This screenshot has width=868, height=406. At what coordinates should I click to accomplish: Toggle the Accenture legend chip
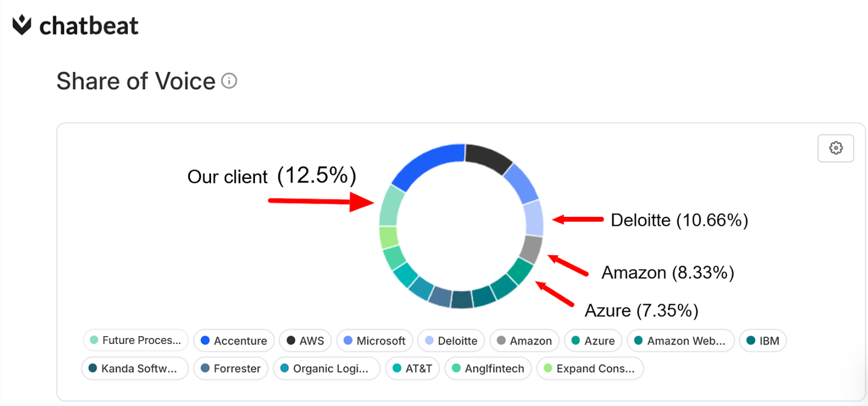pyautogui.click(x=234, y=340)
